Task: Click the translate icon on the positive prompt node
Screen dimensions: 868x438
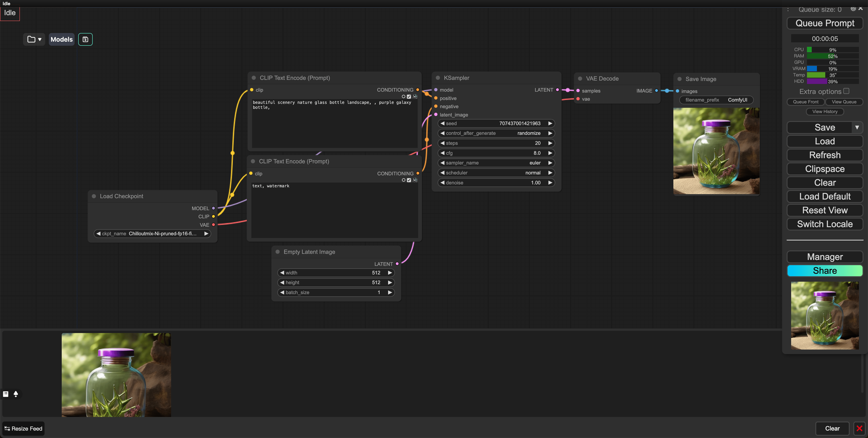Action: coord(415,97)
